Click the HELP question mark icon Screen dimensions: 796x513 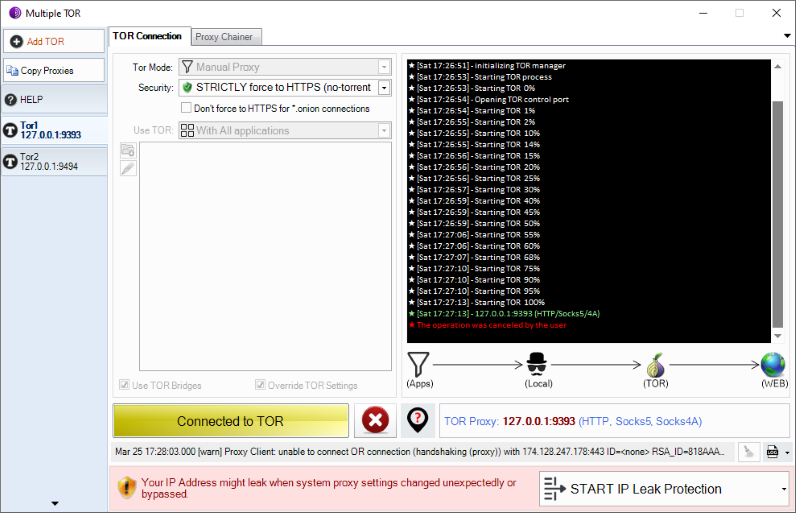[x=11, y=100]
